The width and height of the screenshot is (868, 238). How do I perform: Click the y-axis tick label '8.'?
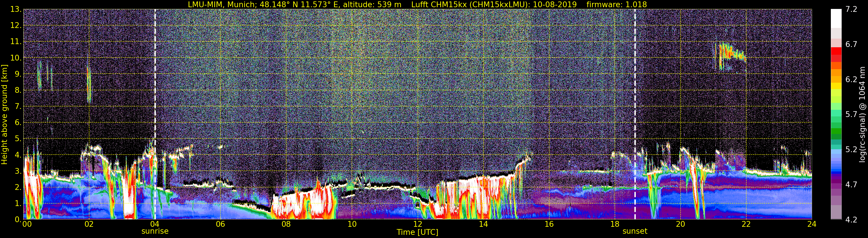(x=18, y=90)
